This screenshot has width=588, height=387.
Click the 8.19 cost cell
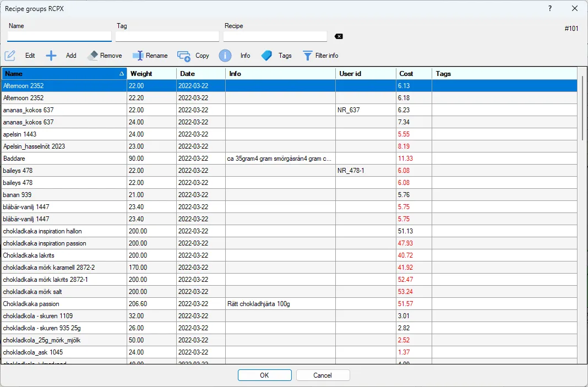pos(414,146)
